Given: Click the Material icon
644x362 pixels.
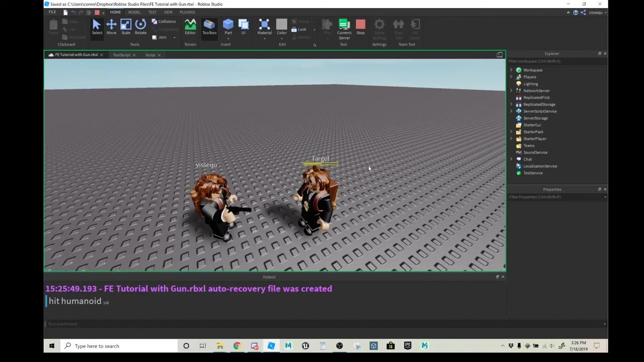Looking at the screenshot, I should pos(264,25).
